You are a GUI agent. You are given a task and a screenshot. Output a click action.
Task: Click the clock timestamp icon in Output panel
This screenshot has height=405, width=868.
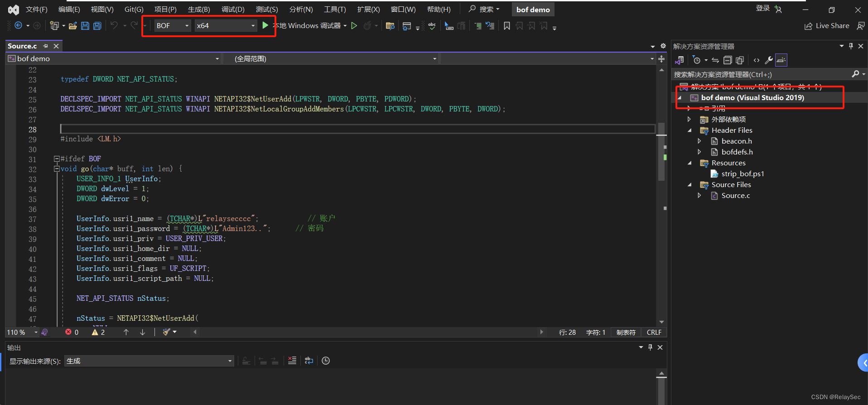click(x=326, y=361)
